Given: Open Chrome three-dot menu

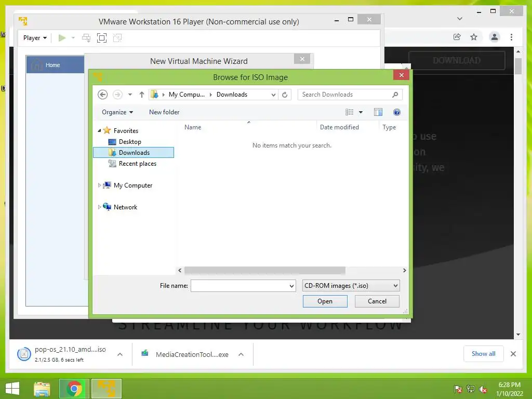Looking at the screenshot, I should tap(511, 37).
